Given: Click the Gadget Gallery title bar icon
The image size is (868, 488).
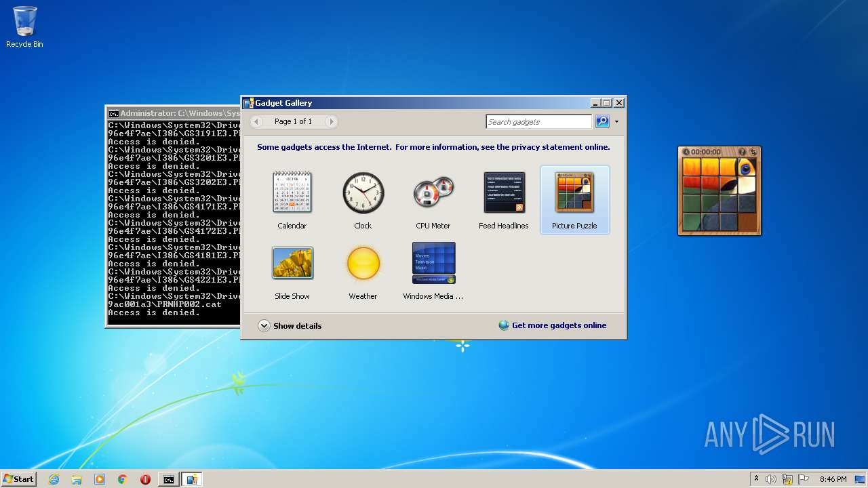Looking at the screenshot, I should pos(248,103).
